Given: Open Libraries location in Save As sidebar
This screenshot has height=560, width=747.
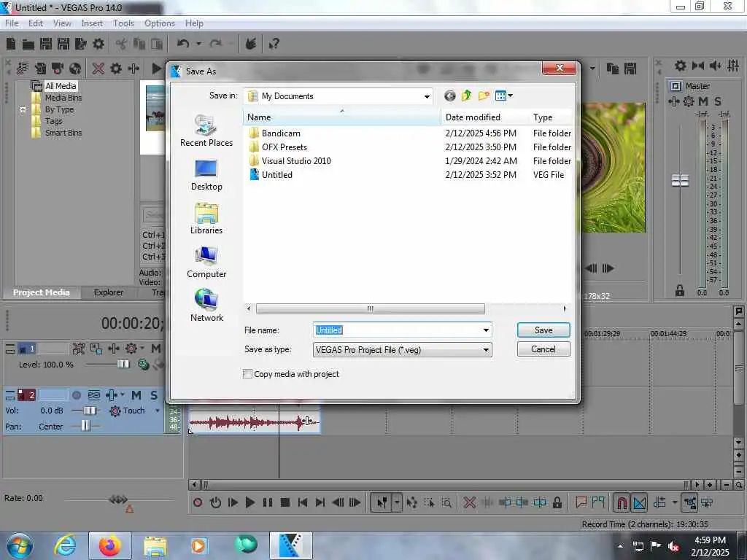Looking at the screenshot, I should 206,219.
